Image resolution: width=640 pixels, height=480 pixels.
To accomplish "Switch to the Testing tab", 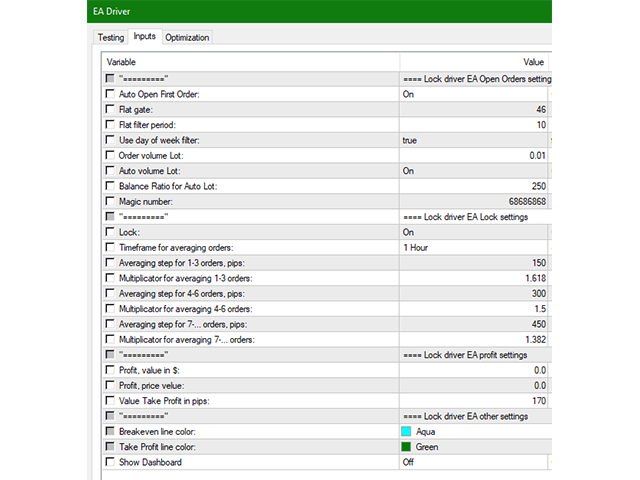I will point(111,37).
